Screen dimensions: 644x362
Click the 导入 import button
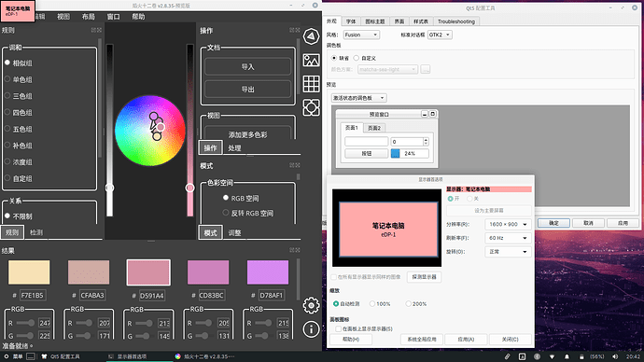pyautogui.click(x=247, y=66)
